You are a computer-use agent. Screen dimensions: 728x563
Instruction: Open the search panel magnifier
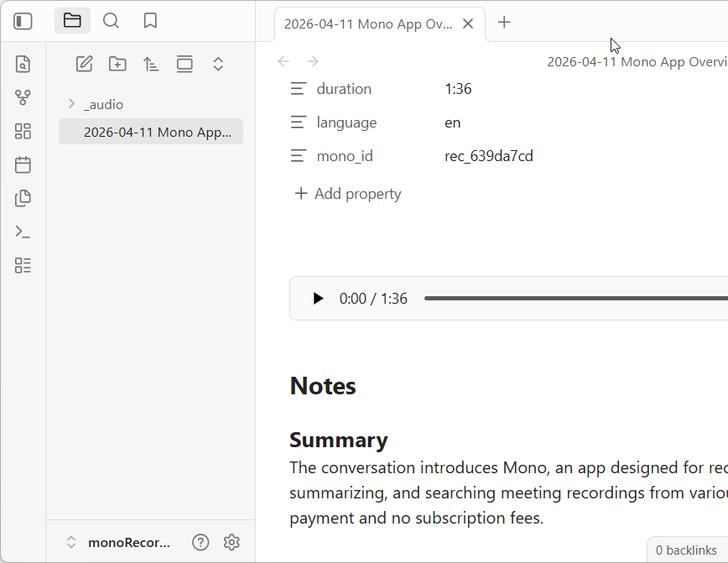[111, 20]
